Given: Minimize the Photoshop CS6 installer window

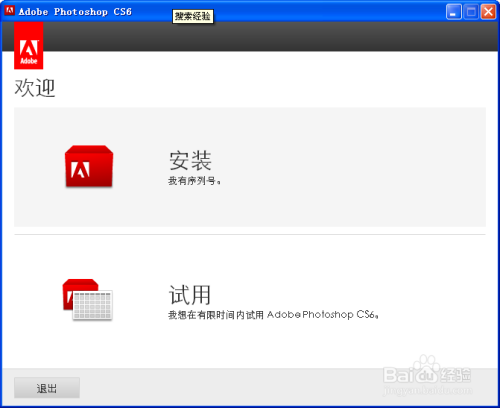Looking at the screenshot, I should (x=454, y=12).
